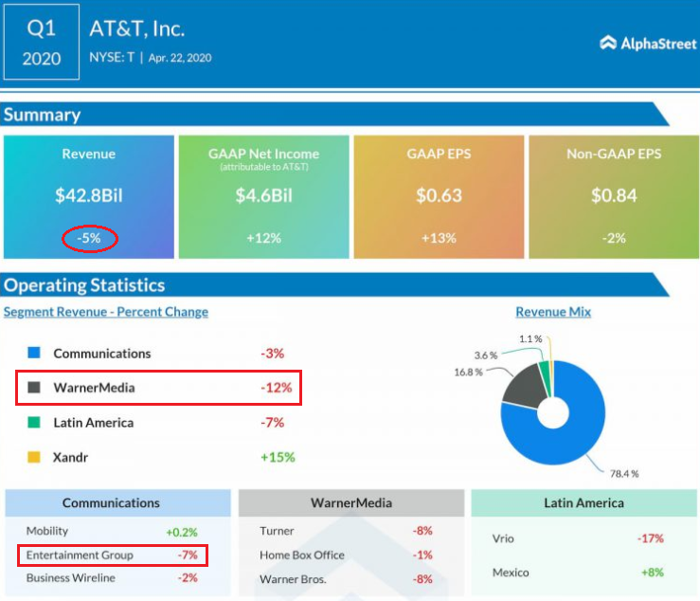700x601 pixels.
Task: Click the Revenue $42.8Bil summary card
Action: pos(89,197)
